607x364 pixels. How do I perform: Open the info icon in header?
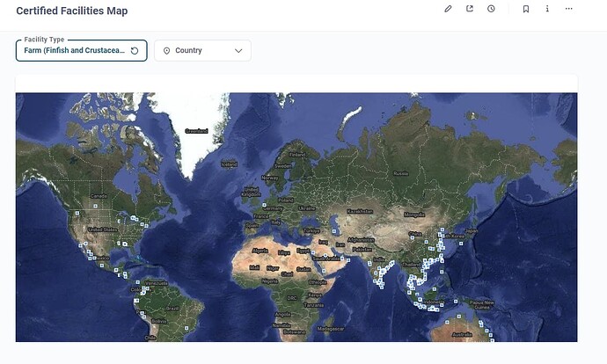pyautogui.click(x=547, y=9)
